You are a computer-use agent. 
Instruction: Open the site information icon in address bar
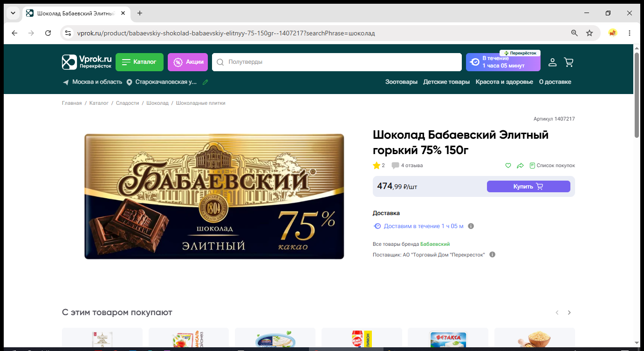pos(68,33)
